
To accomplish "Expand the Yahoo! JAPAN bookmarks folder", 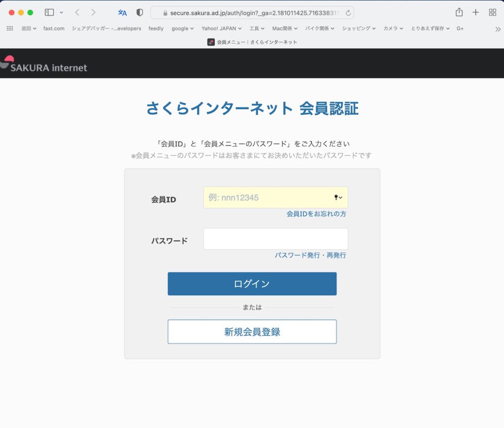I will [221, 29].
